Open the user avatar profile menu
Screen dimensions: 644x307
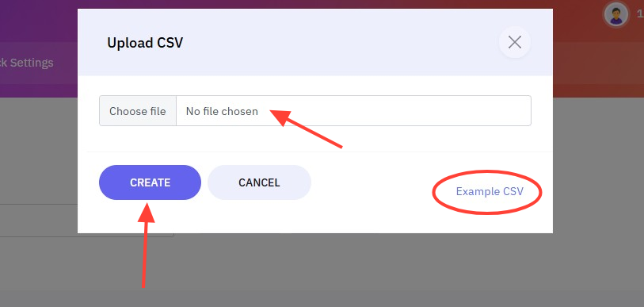tap(615, 15)
